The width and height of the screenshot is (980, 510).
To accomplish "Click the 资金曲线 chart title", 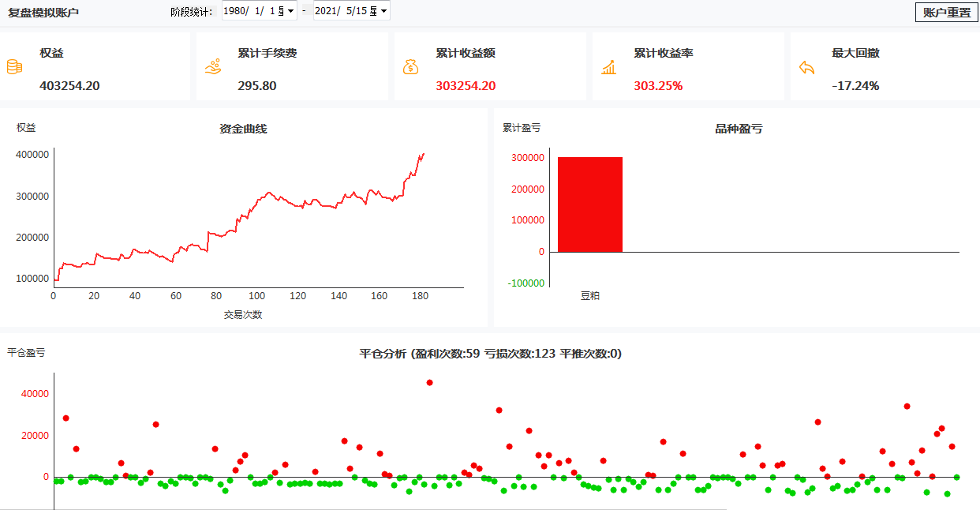I will [x=243, y=129].
